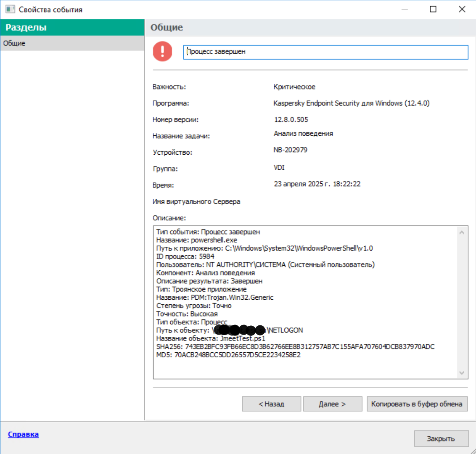Minimize the event properties window
The height and width of the screenshot is (454, 476).
[x=405, y=9]
